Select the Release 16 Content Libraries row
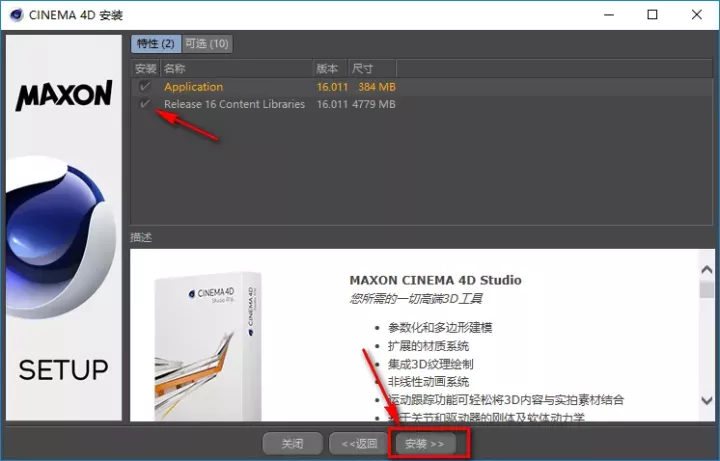The height and width of the screenshot is (461, 720). click(x=234, y=104)
